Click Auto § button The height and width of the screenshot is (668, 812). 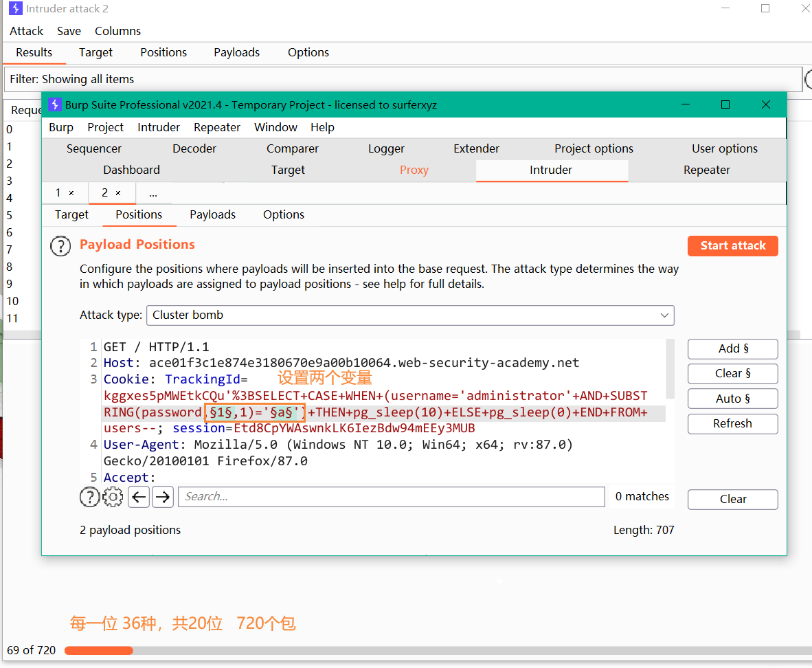(x=733, y=399)
